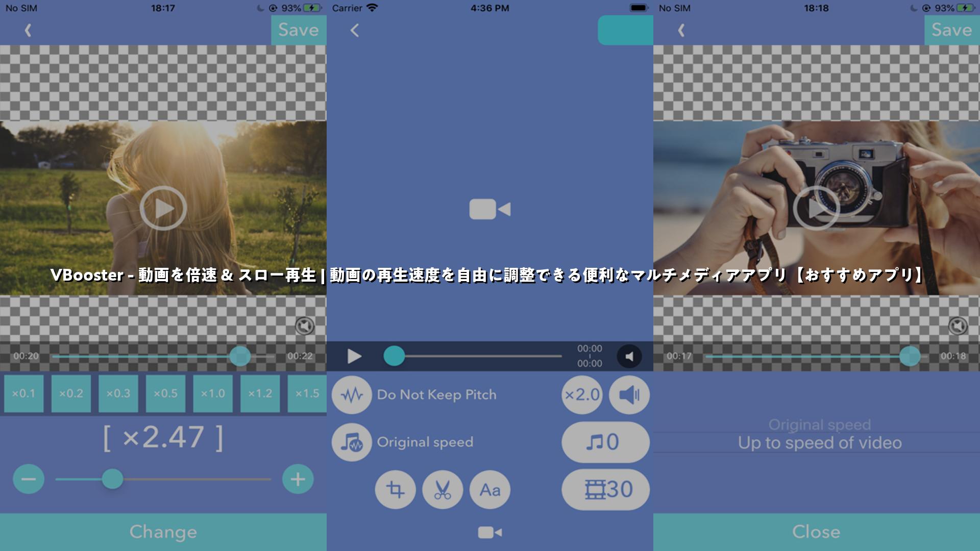Tap the 00:00 time readout

[x=590, y=356]
